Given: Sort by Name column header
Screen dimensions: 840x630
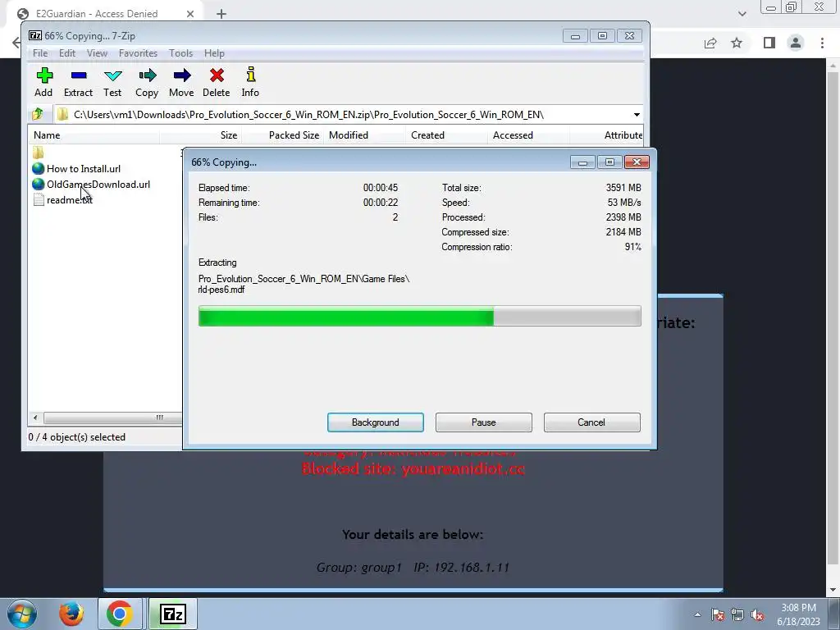Looking at the screenshot, I should tap(94, 135).
